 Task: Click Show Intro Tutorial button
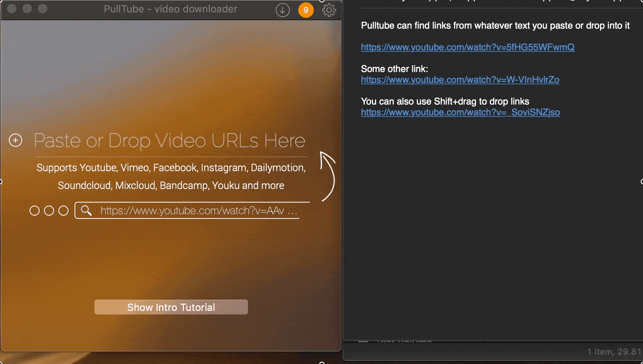(171, 307)
